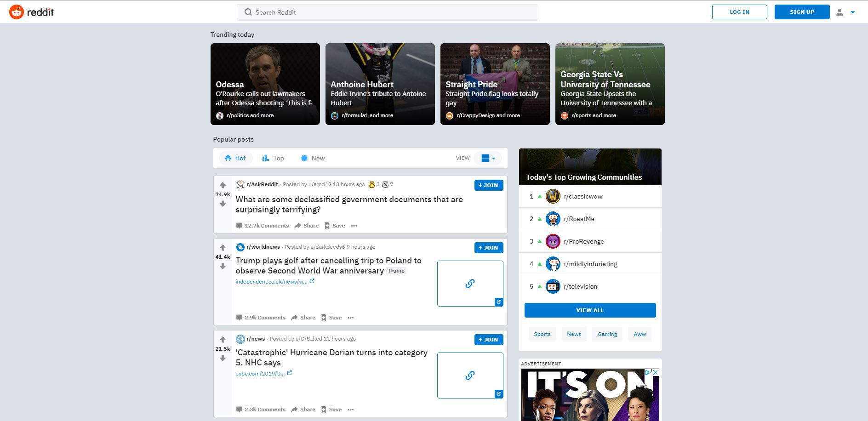Join the r/AskReddit community
This screenshot has width=868, height=421.
[x=489, y=185]
